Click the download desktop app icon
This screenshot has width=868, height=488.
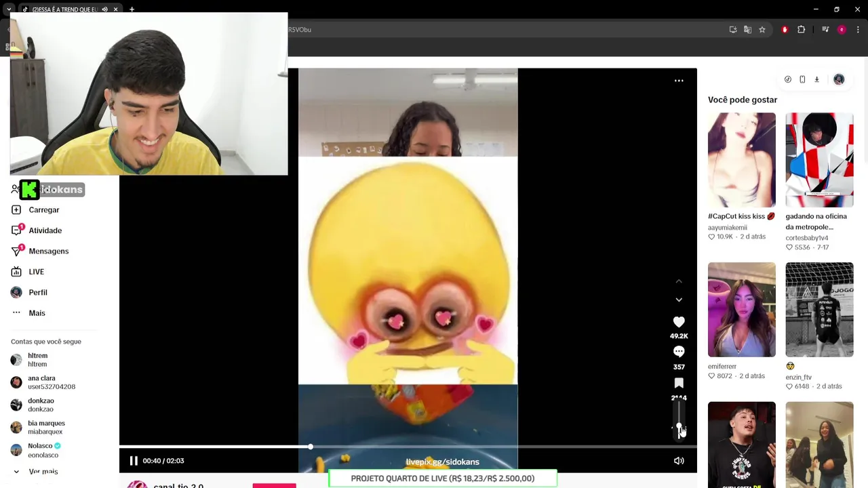[816, 79]
